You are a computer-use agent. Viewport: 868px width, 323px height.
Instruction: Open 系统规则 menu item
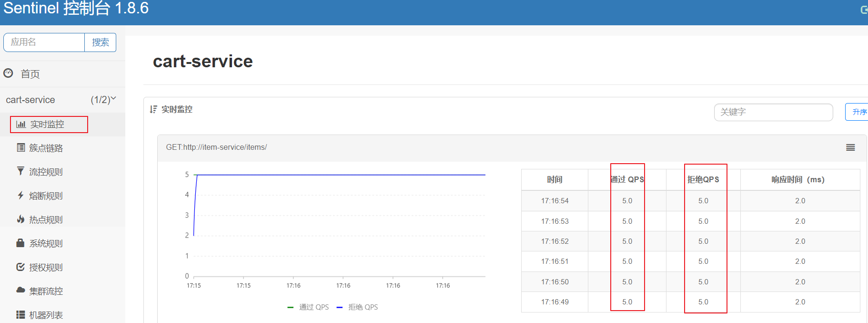pyautogui.click(x=46, y=243)
